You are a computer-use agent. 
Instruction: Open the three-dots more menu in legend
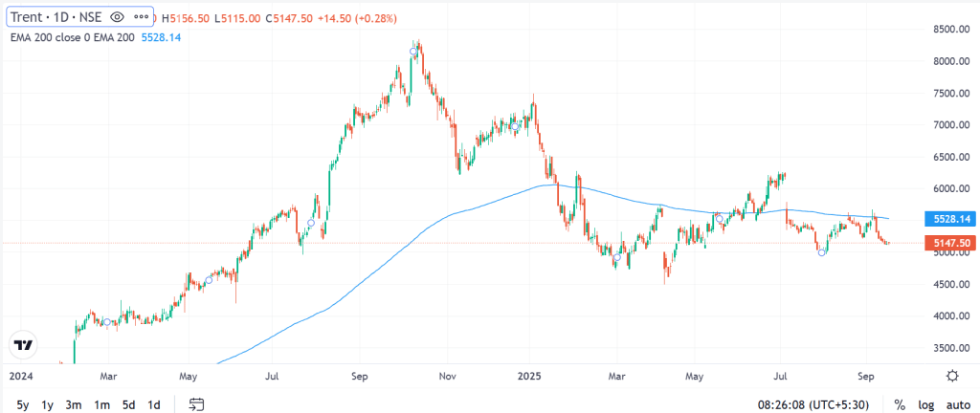pyautogui.click(x=142, y=17)
